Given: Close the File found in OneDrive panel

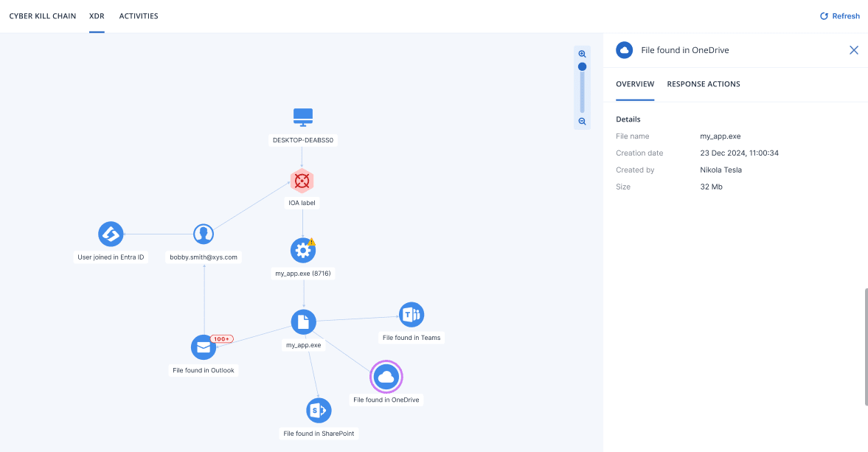Looking at the screenshot, I should [x=853, y=50].
